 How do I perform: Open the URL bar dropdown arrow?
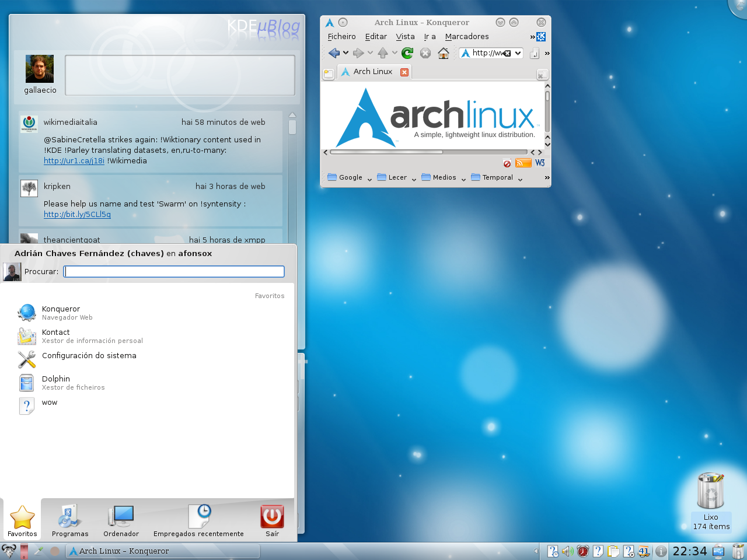[518, 52]
